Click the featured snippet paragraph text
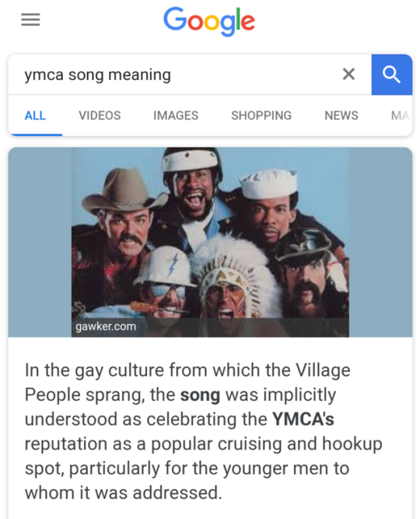Image resolution: width=420 pixels, height=519 pixels. click(203, 431)
